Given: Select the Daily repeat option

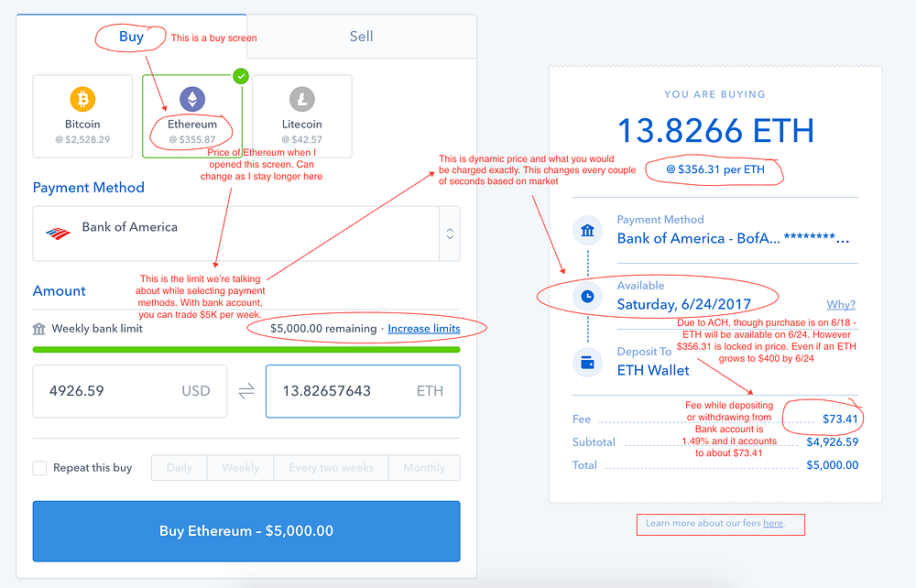Looking at the screenshot, I should pos(180,468).
